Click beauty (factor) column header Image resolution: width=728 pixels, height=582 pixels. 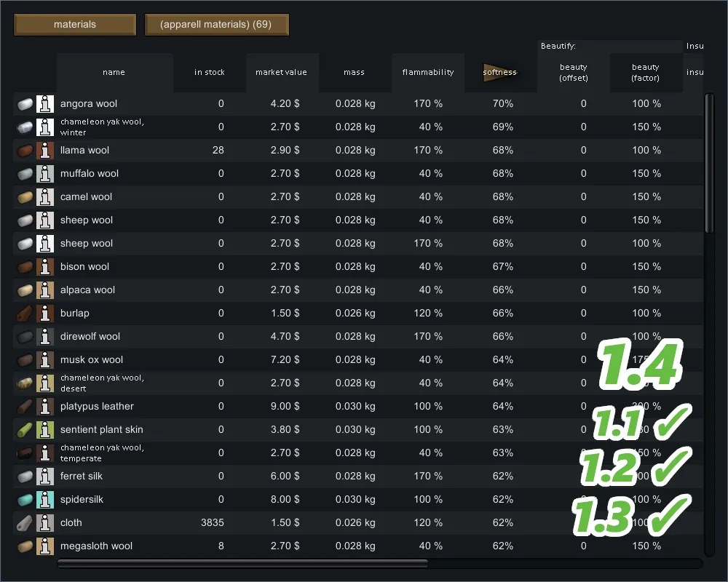646,72
